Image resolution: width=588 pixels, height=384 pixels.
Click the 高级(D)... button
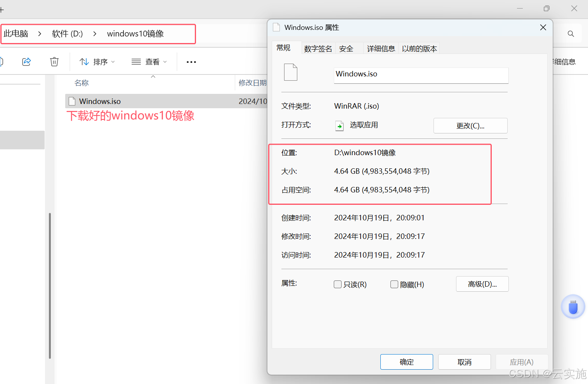[482, 284]
